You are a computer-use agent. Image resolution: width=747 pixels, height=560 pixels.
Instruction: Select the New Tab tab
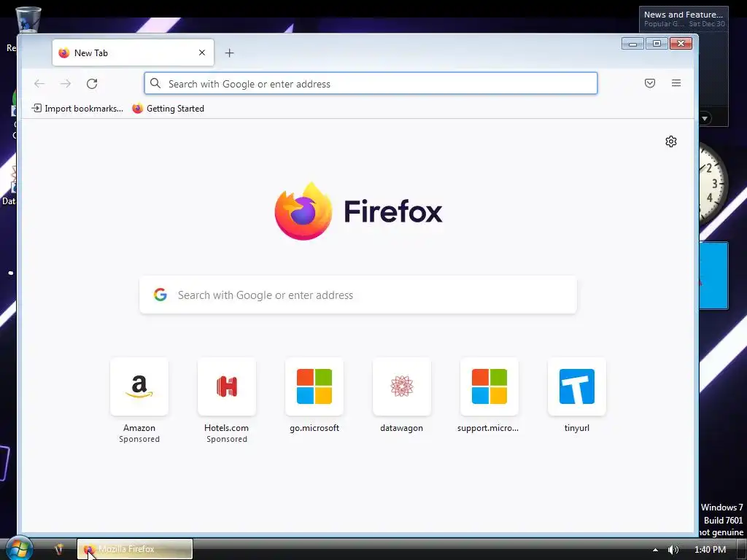(x=133, y=52)
